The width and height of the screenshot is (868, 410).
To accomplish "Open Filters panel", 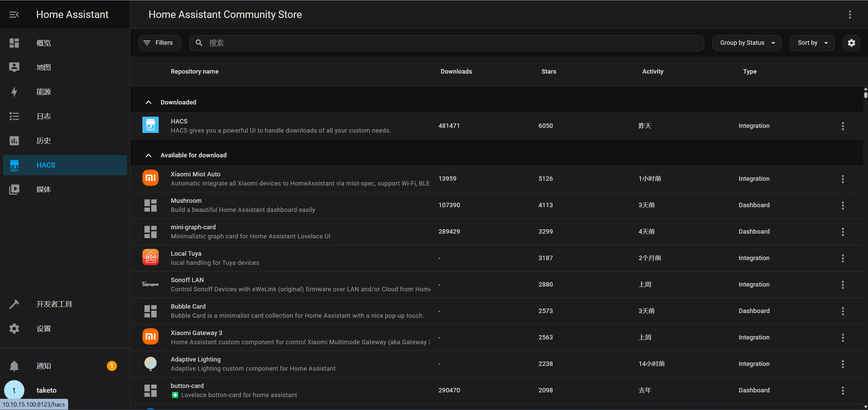I will click(x=159, y=43).
